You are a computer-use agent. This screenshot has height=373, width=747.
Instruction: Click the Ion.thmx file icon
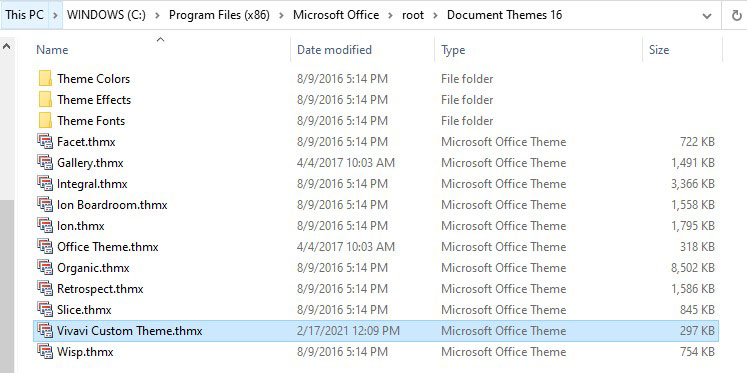coord(45,225)
